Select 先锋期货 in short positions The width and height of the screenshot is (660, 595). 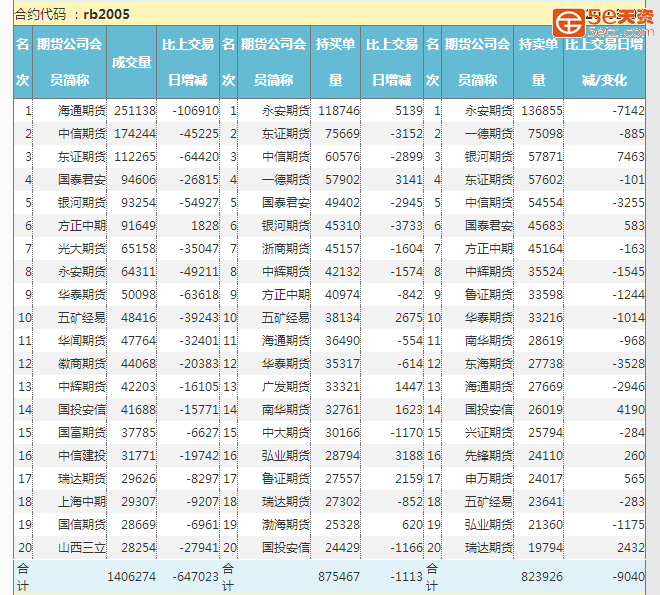pos(489,456)
